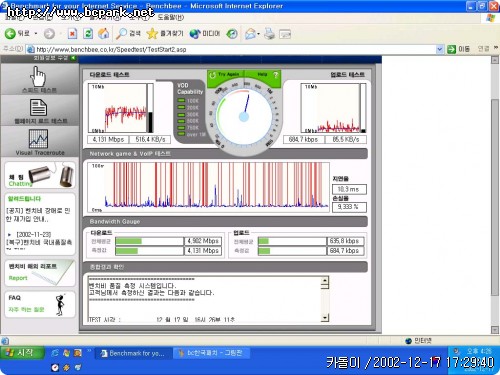
Task: Open the Home page icon
Action: tap(104, 33)
